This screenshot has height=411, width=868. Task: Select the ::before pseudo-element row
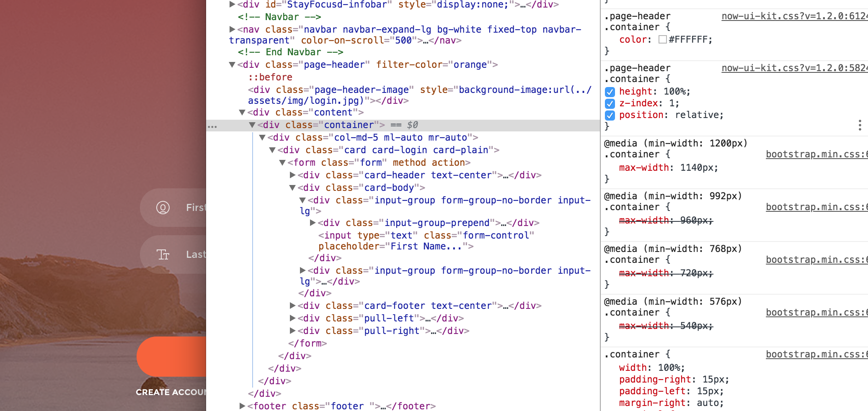point(270,77)
